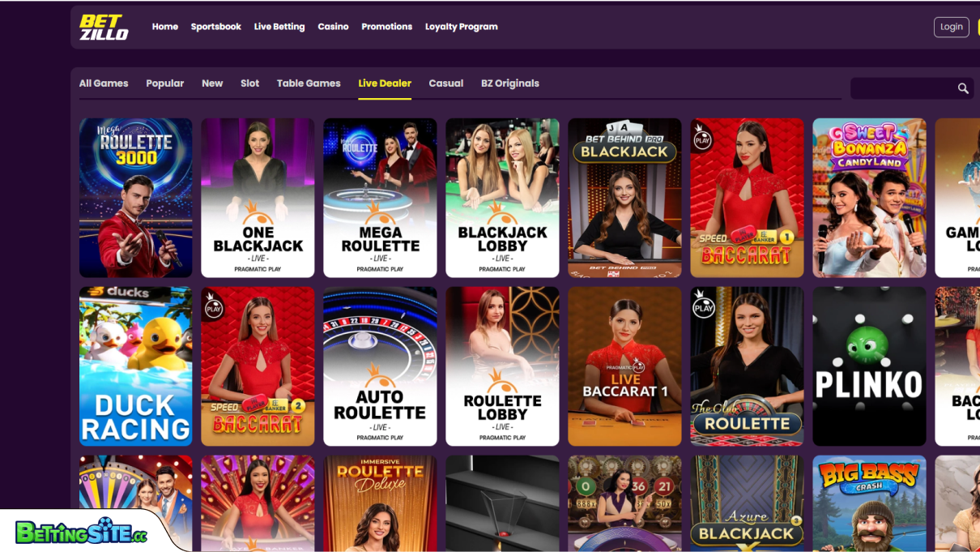980x552 pixels.
Task: Select the BZ Originals tab
Action: 510,83
